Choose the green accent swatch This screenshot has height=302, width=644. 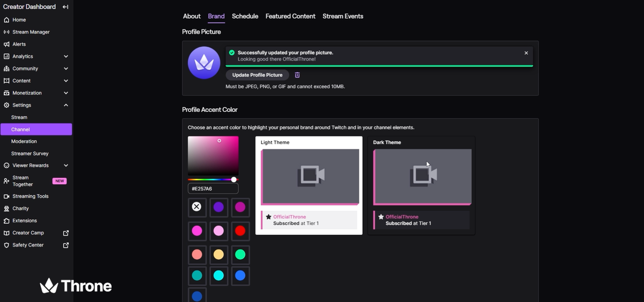240,254
